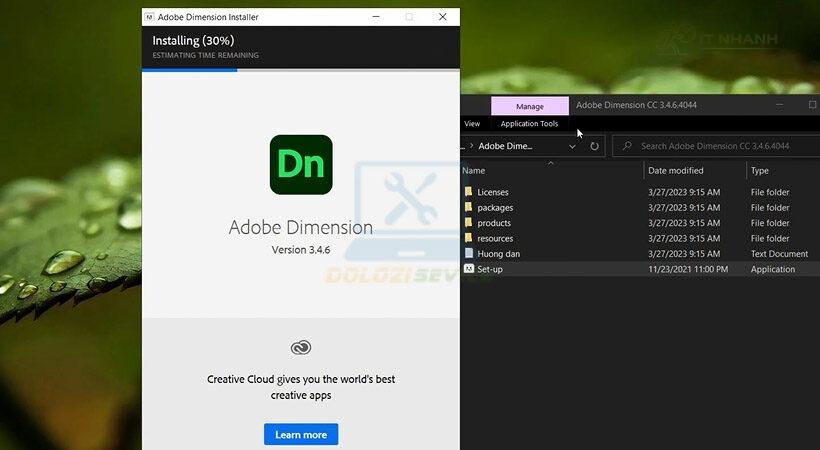This screenshot has height=450, width=820.
Task: Click the Adobe icon in installer title bar
Action: (149, 17)
